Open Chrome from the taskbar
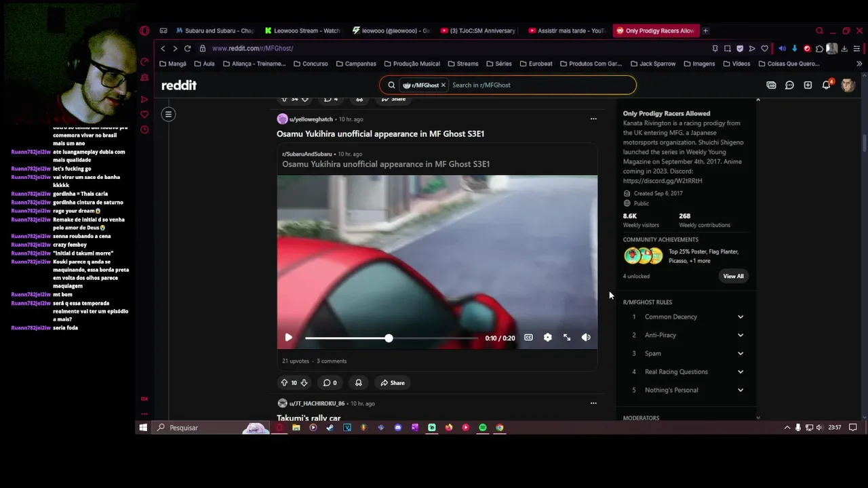Image resolution: width=868 pixels, height=488 pixels. point(500,428)
